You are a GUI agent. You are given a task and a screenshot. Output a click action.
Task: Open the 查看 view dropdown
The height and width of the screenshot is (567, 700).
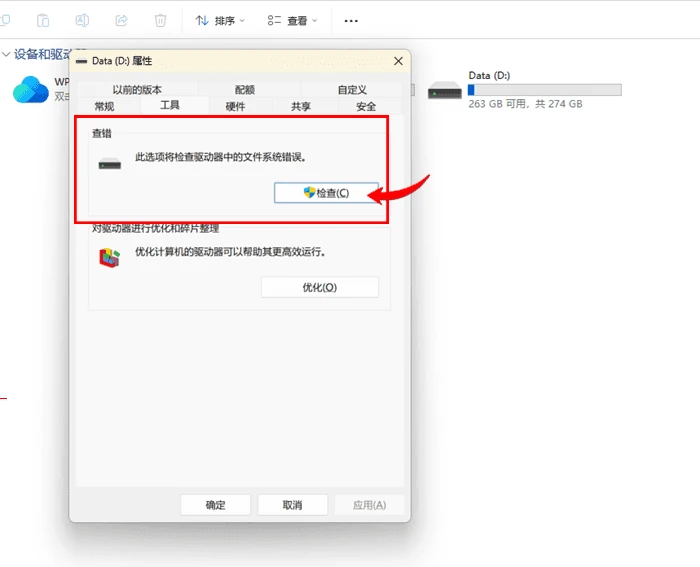[x=292, y=21]
